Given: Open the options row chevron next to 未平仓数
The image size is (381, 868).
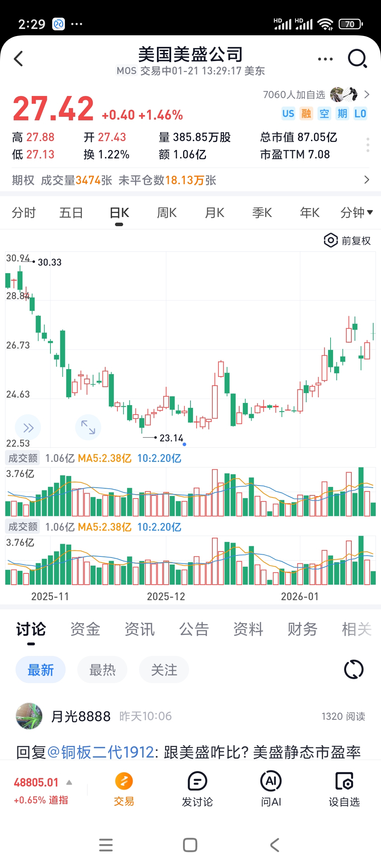Looking at the screenshot, I should [367, 180].
